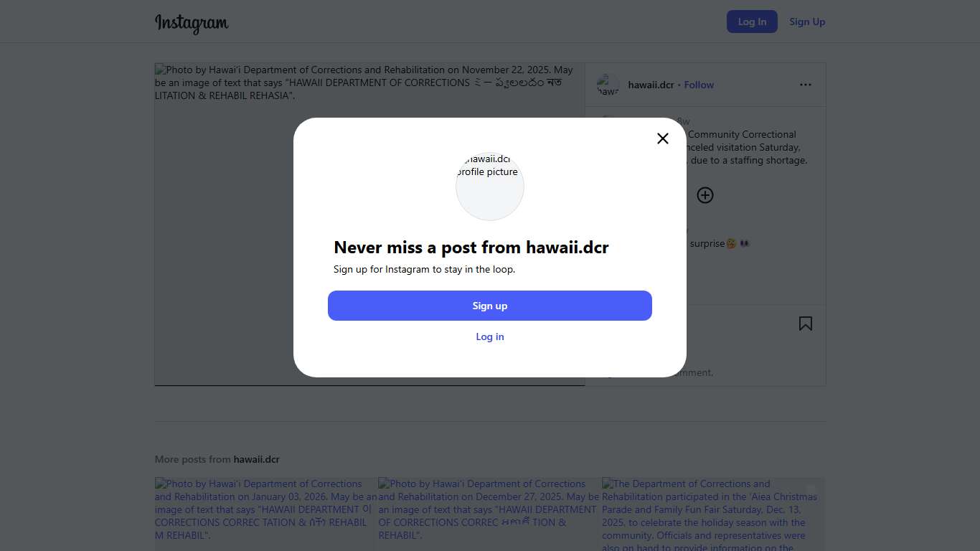Open the post's three-dot options menu
The width and height of the screenshot is (980, 551).
(806, 85)
